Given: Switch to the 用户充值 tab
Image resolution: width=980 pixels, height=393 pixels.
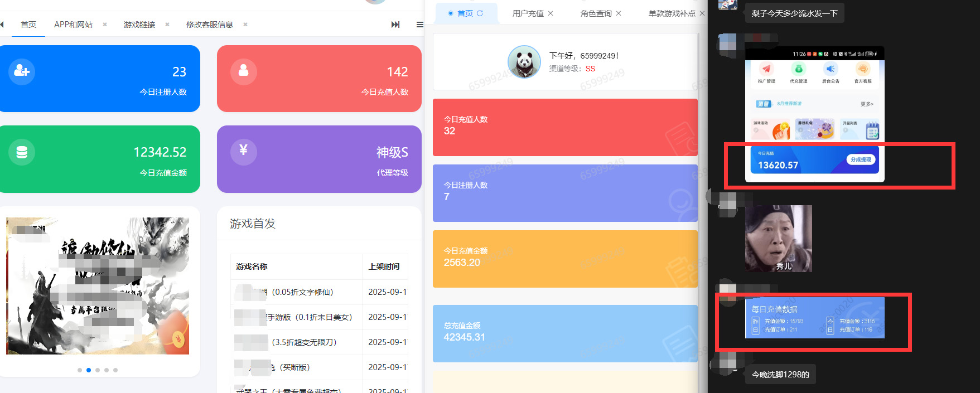Looking at the screenshot, I should point(528,13).
